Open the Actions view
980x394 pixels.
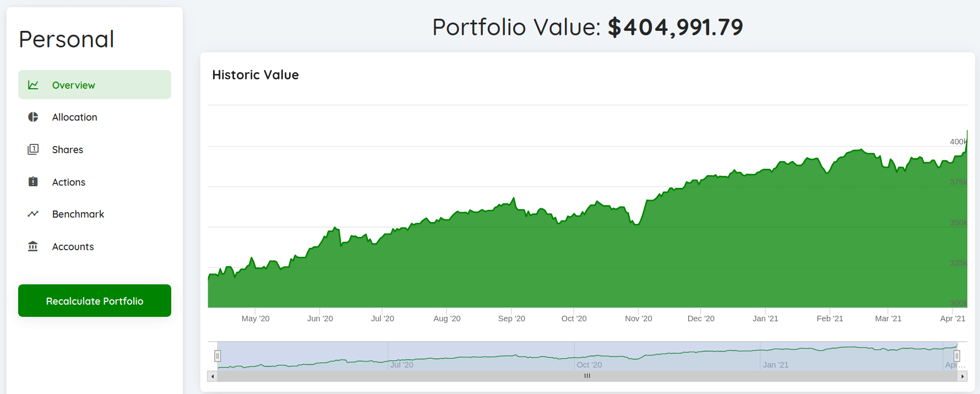(68, 182)
